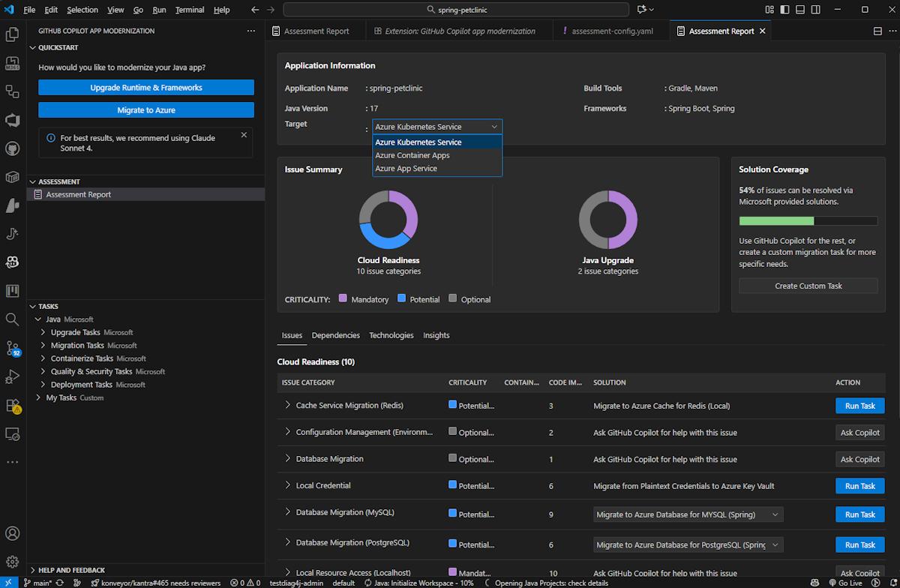
Task: Open the Terminal menu
Action: pos(190,10)
